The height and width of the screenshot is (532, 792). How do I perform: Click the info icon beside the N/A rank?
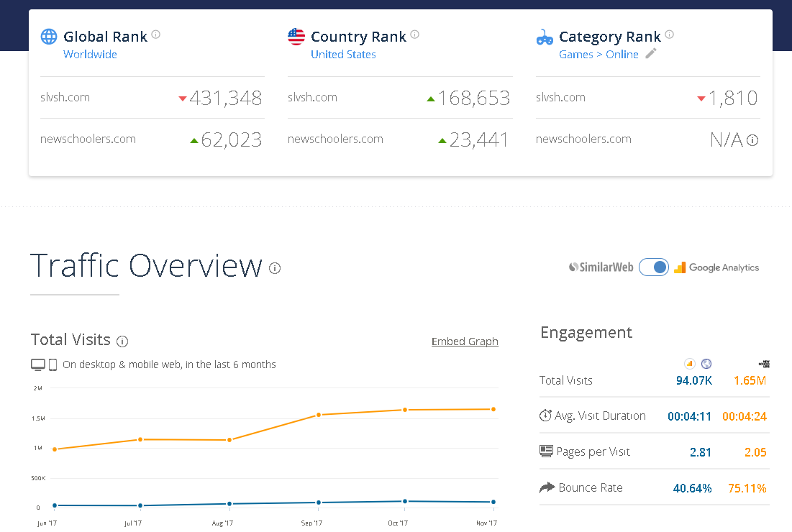coord(752,140)
